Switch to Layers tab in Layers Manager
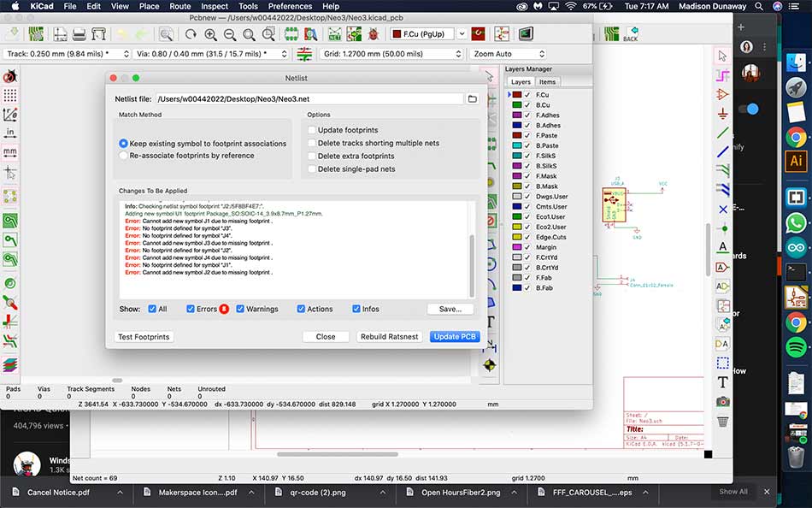The image size is (812, 508). pyautogui.click(x=521, y=82)
